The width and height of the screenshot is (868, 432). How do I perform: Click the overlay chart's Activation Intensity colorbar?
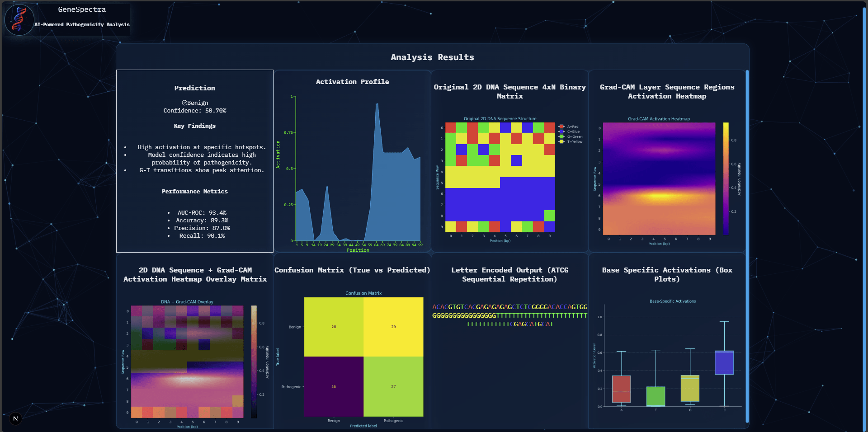click(x=254, y=362)
